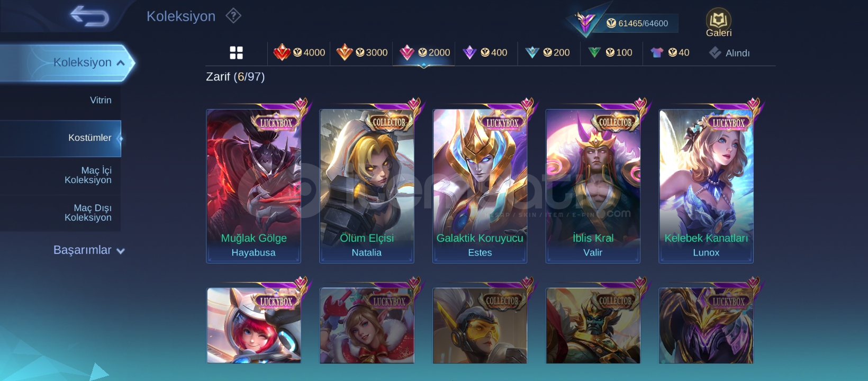Image resolution: width=868 pixels, height=381 pixels.
Task: Select the 100 point green gem filter
Action: point(610,52)
